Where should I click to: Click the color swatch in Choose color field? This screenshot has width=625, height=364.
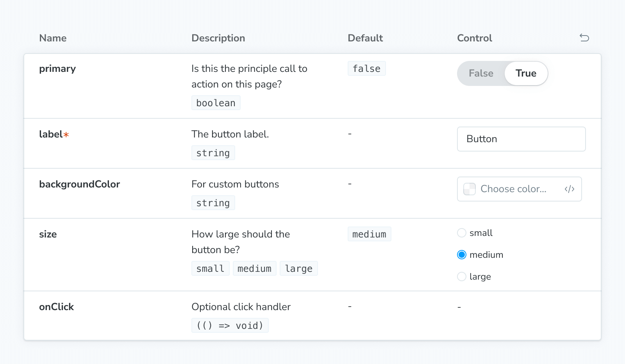tap(469, 189)
